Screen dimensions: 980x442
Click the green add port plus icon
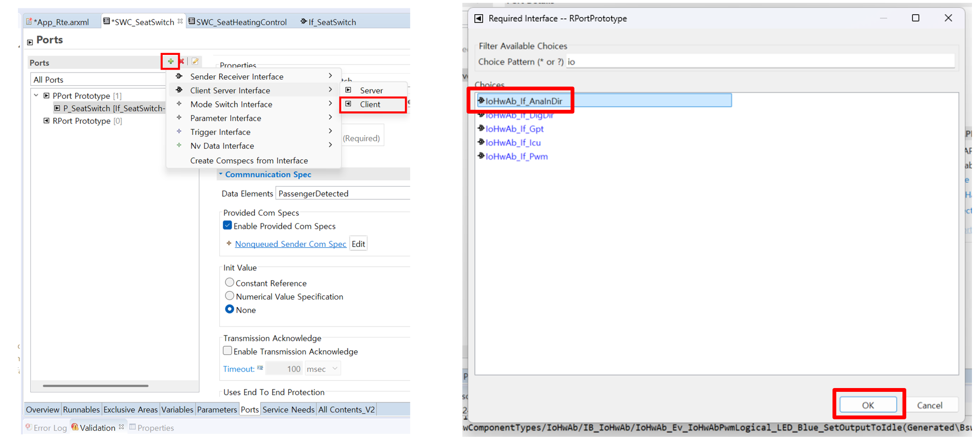(x=170, y=62)
